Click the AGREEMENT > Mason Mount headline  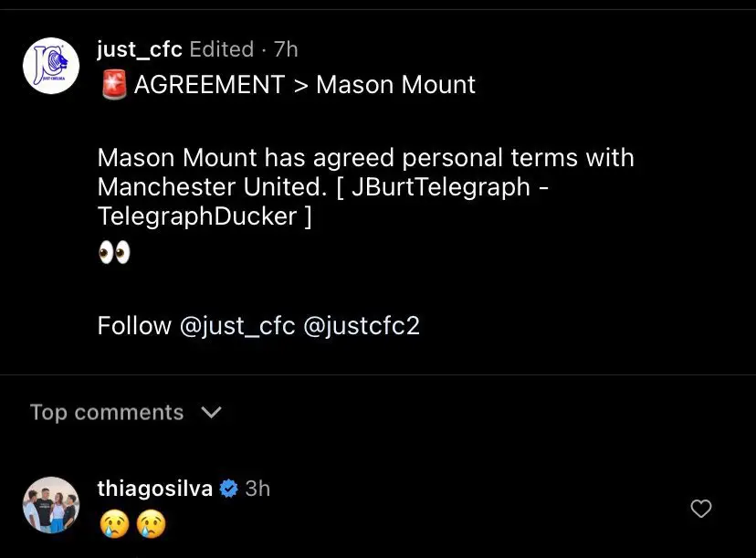click(x=305, y=85)
